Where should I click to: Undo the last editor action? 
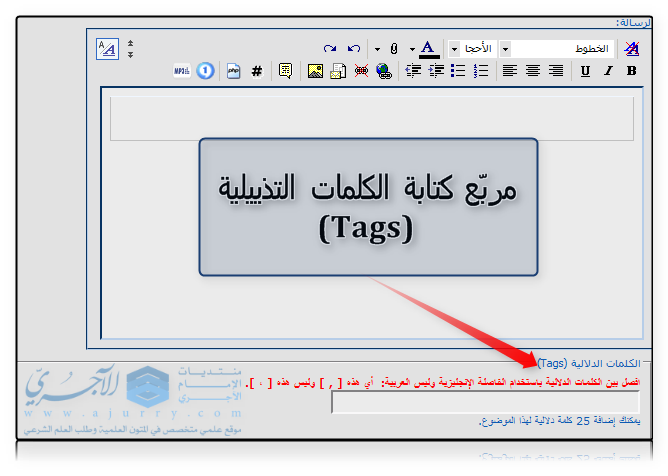point(353,48)
